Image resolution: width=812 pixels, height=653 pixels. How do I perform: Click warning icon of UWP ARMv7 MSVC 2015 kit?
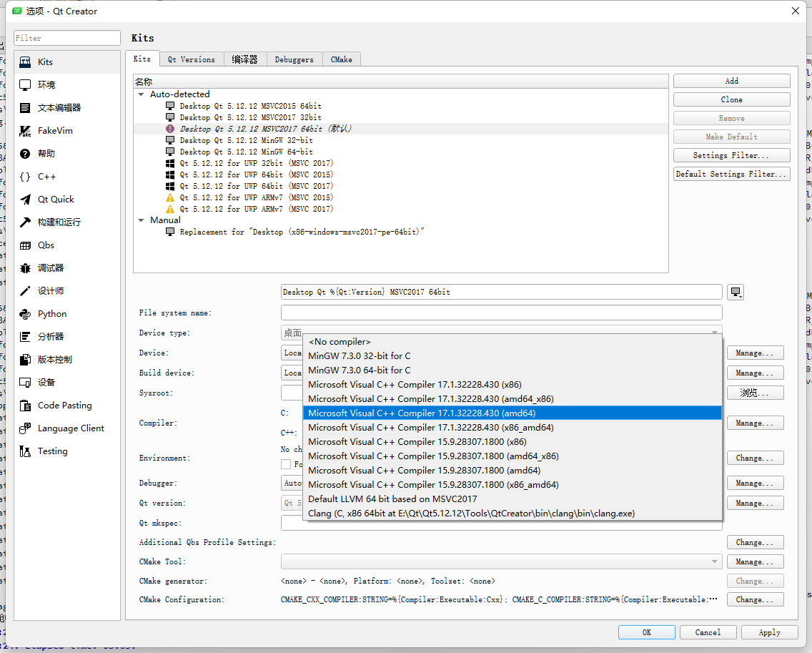pyautogui.click(x=170, y=197)
